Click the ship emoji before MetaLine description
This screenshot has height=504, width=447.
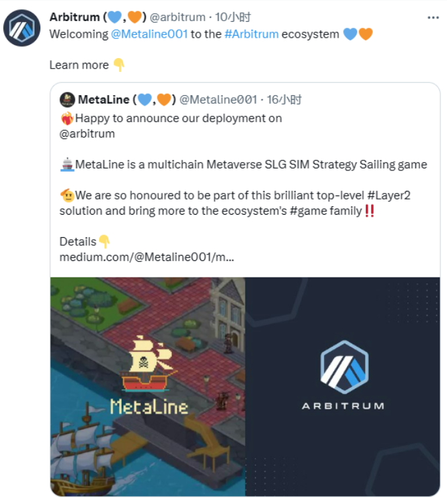tap(67, 164)
